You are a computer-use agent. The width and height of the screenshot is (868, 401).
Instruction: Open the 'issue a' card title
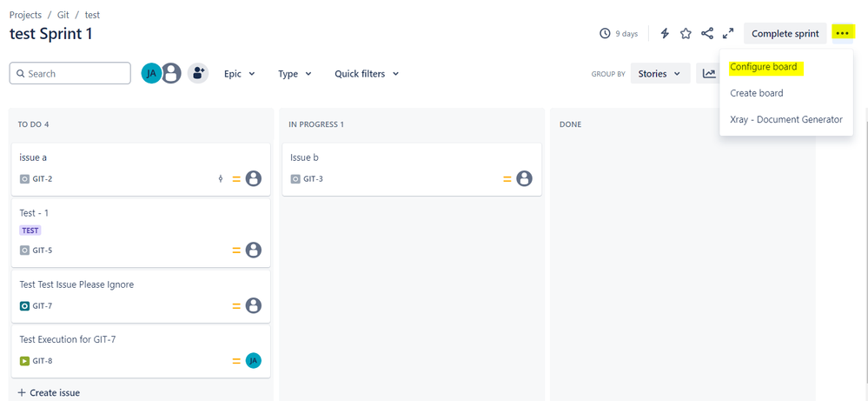(33, 157)
